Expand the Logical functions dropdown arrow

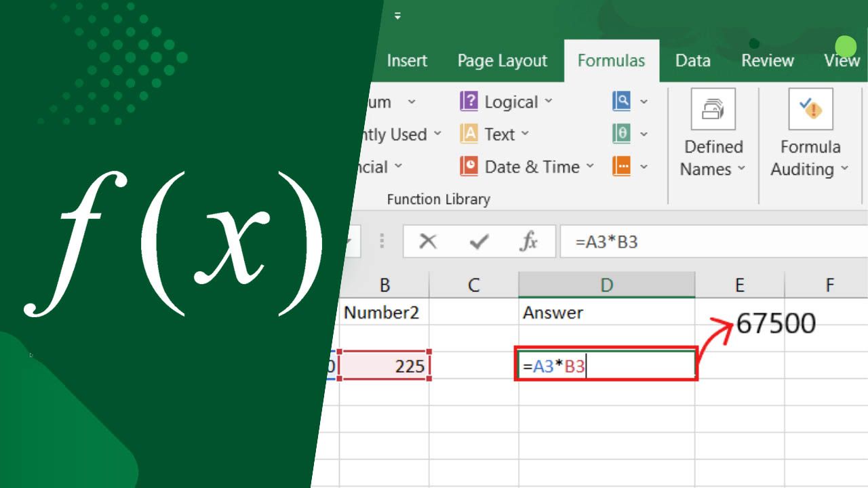pyautogui.click(x=550, y=102)
